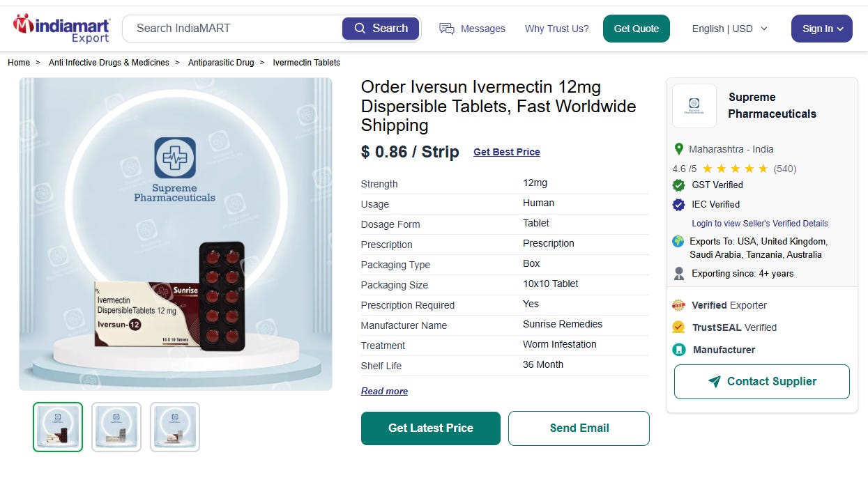Click the Manufacturer building icon

tap(678, 350)
